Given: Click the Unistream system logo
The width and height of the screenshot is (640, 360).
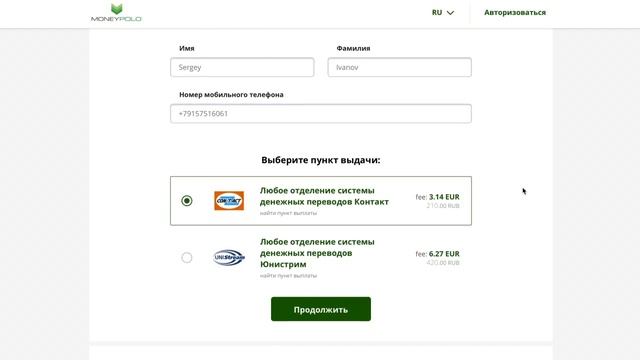Looking at the screenshot, I should point(229,258).
